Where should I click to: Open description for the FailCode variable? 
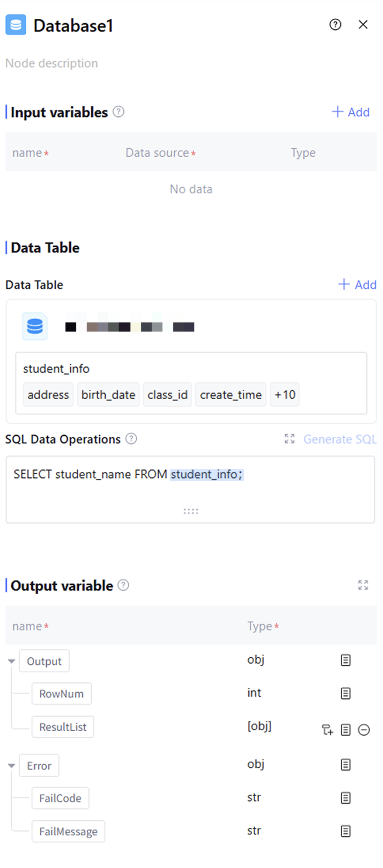345,798
